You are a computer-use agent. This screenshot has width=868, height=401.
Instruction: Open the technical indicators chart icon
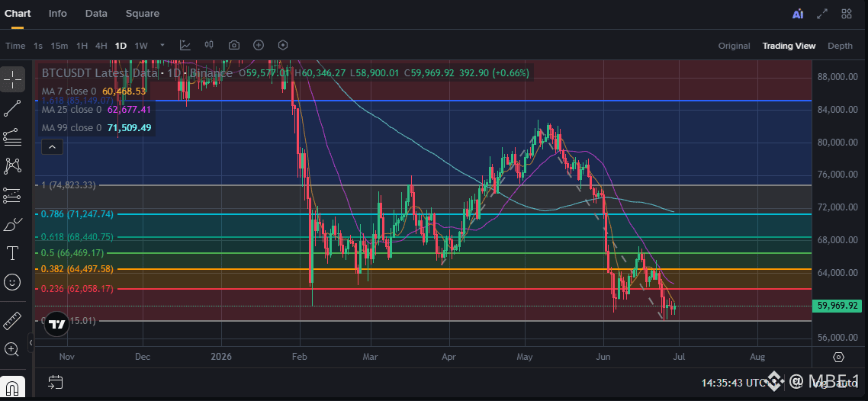[x=185, y=45]
